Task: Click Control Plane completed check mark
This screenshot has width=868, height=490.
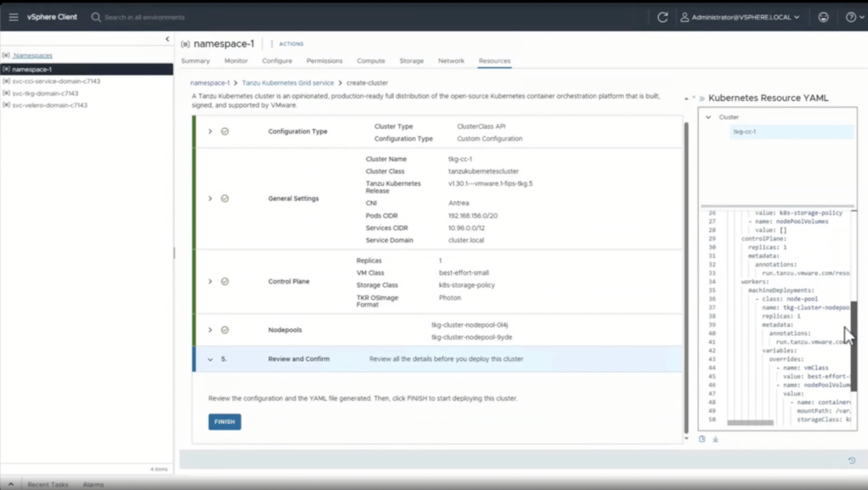Action: pyautogui.click(x=225, y=281)
